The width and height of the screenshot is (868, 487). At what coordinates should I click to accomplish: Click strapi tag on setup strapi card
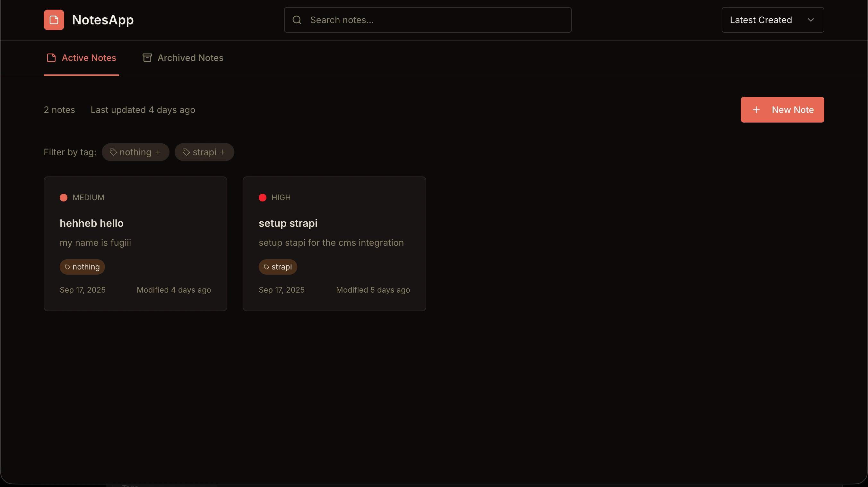278,267
